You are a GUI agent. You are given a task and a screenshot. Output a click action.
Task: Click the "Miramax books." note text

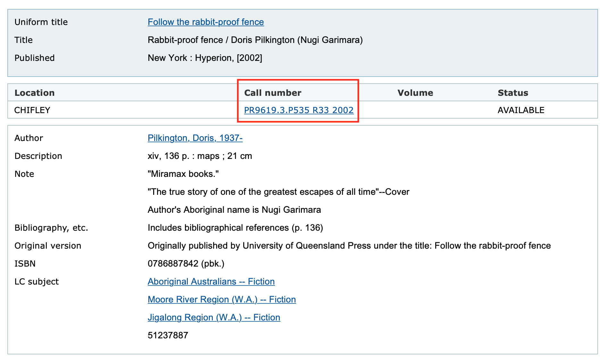[x=183, y=174]
